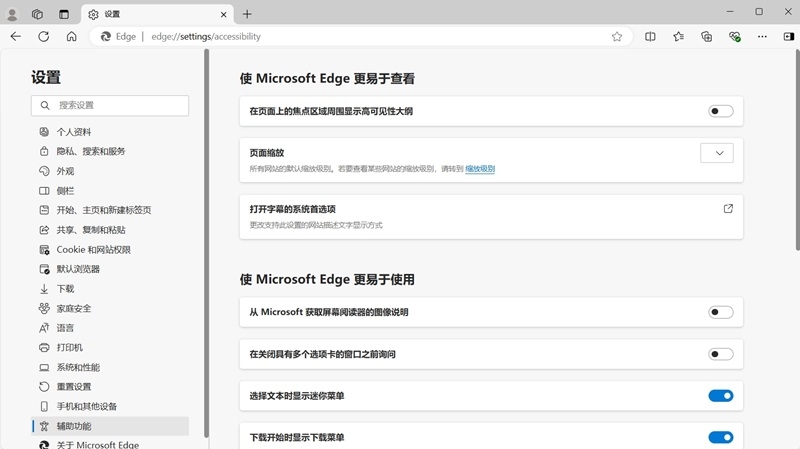The width and height of the screenshot is (800, 449).
Task: Open 关于 Microsoft Edge section
Action: coord(110,444)
